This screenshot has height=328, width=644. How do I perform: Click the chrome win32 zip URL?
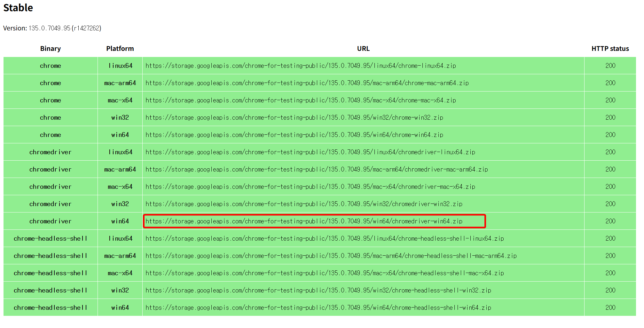click(x=294, y=117)
